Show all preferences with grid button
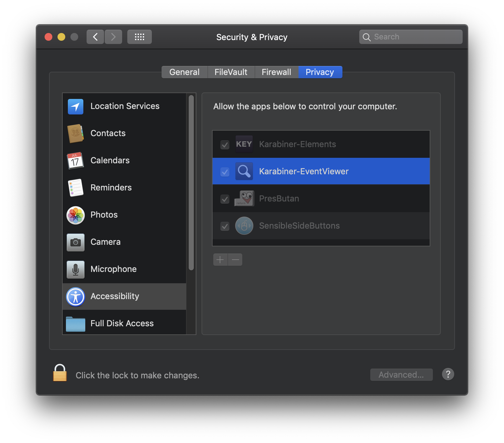The height and width of the screenshot is (443, 504). click(140, 37)
